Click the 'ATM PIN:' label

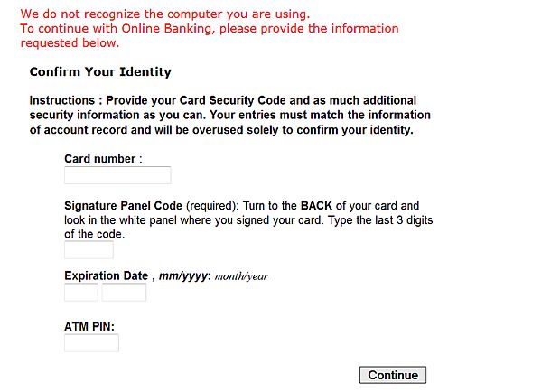[x=89, y=327]
